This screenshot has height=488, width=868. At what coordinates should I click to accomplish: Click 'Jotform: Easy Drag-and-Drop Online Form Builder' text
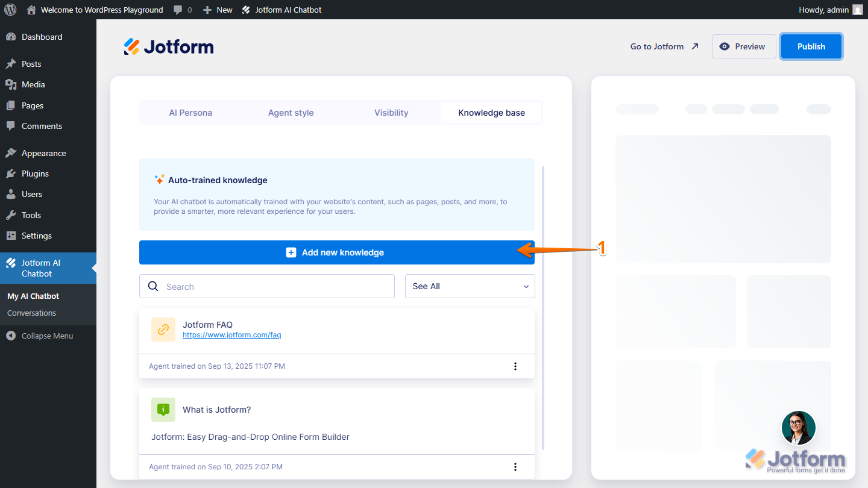[250, 437]
